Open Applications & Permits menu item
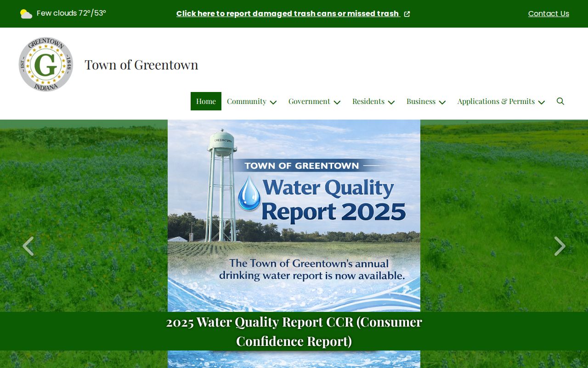588x368 pixels. tap(496, 101)
